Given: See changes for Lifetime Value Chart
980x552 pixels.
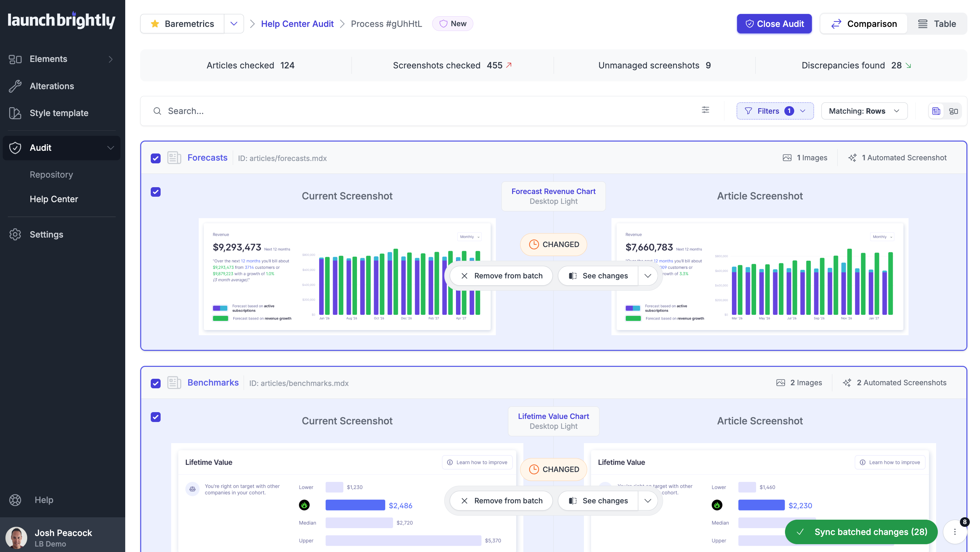Looking at the screenshot, I should pyautogui.click(x=598, y=501).
